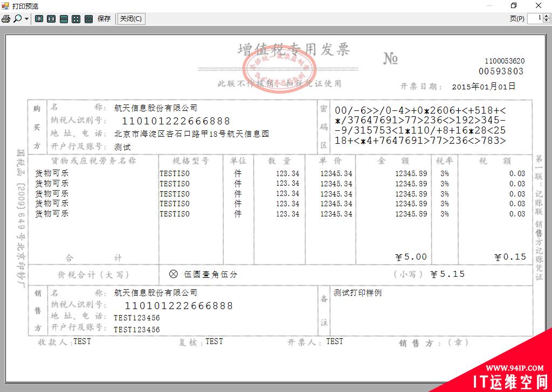The height and width of the screenshot is (392, 552).
Task: Click the 销售方：（章） seal label
Action: [434, 343]
